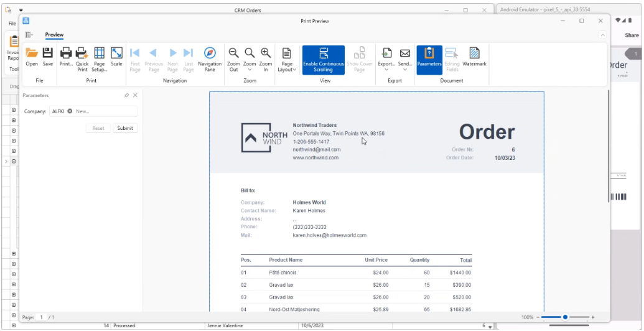Click the Product Name column header
This screenshot has height=331, width=644.
[286, 260]
